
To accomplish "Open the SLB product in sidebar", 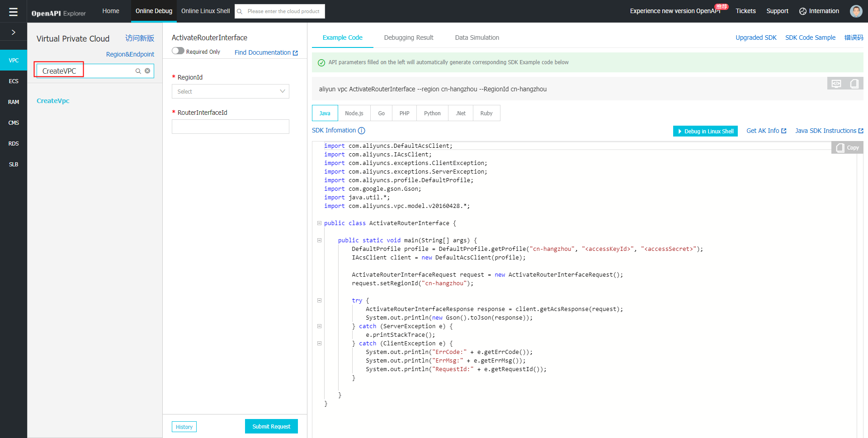I will pos(14,164).
